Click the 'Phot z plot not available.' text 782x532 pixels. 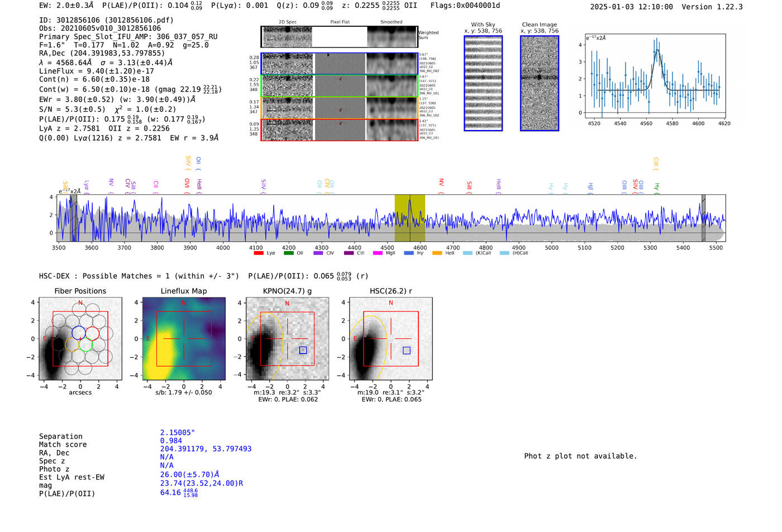[x=580, y=456]
